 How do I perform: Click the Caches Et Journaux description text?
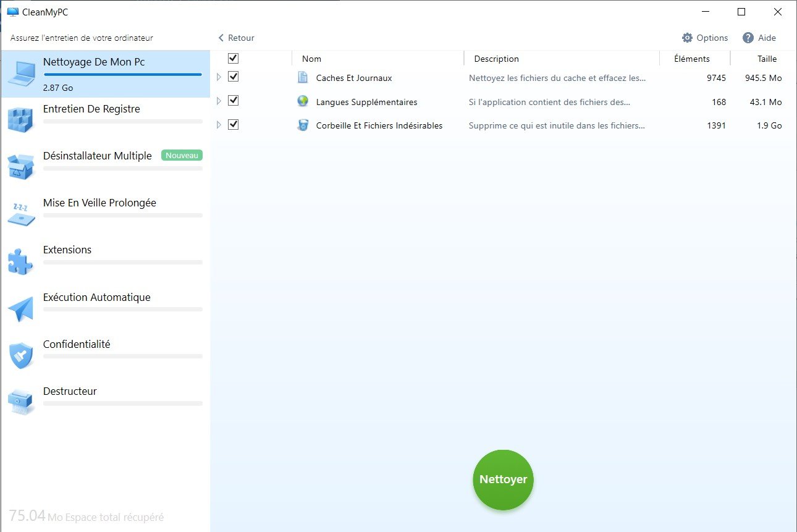pyautogui.click(x=557, y=78)
